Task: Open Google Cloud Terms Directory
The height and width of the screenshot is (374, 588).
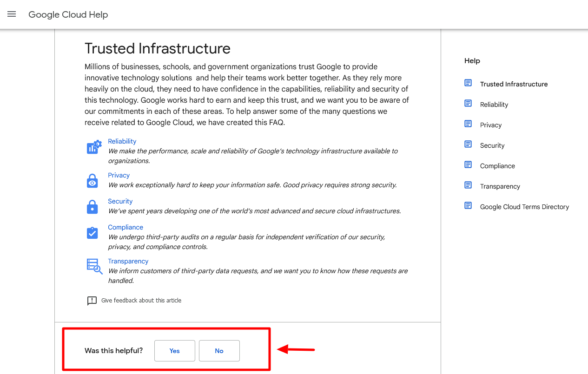Action: [x=524, y=206]
